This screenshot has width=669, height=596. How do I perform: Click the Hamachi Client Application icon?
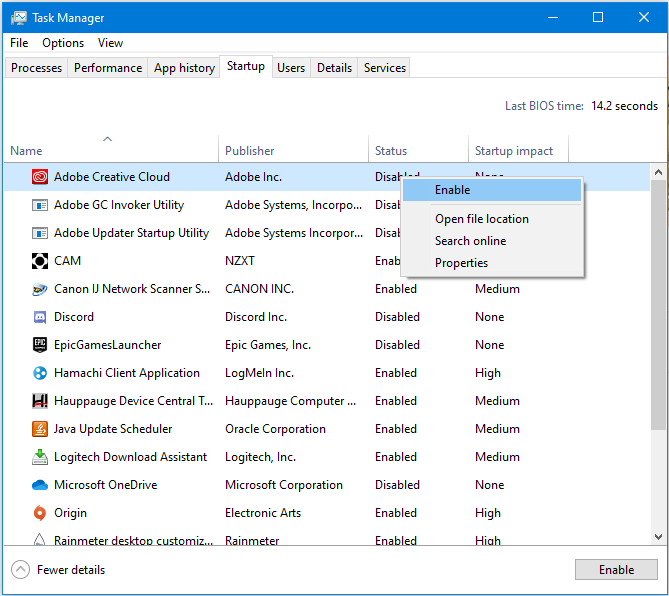pyautogui.click(x=40, y=373)
